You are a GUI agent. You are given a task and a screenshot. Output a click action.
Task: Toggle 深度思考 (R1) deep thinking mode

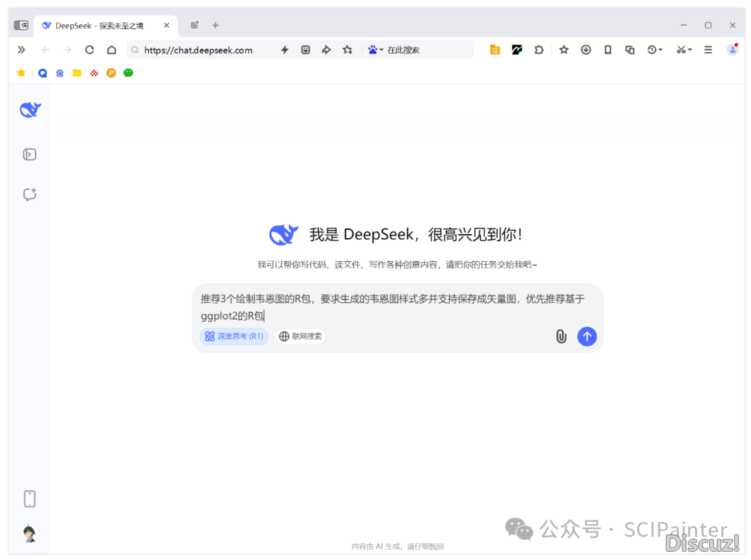[234, 336]
